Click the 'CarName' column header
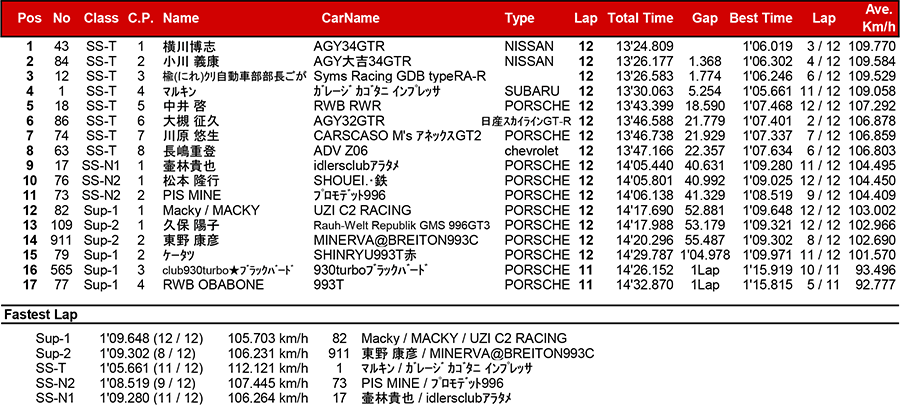This screenshot has height=405, width=900. pos(351,18)
